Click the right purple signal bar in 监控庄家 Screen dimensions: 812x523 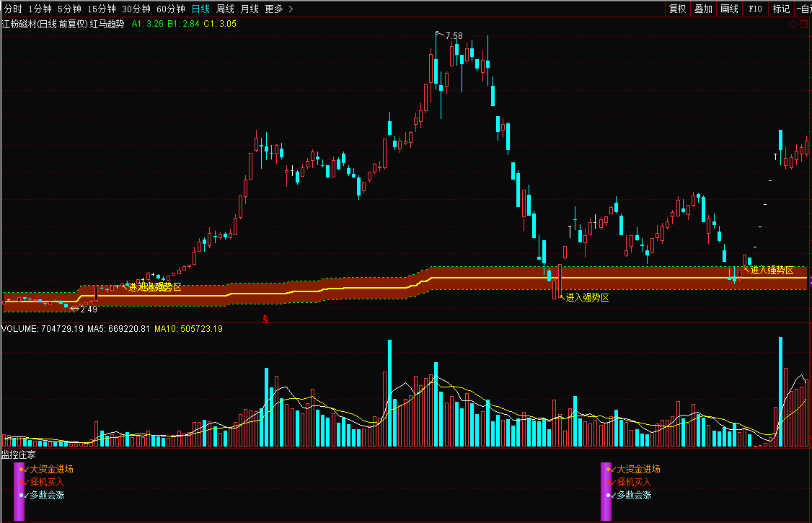(x=606, y=491)
